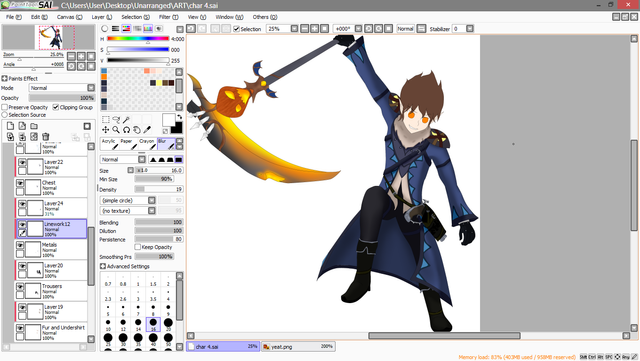Select the lasso tool
This screenshot has height=361, width=640.
click(116, 119)
